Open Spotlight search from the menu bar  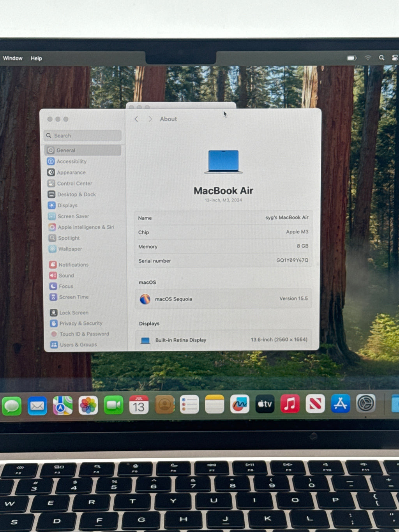point(381,58)
